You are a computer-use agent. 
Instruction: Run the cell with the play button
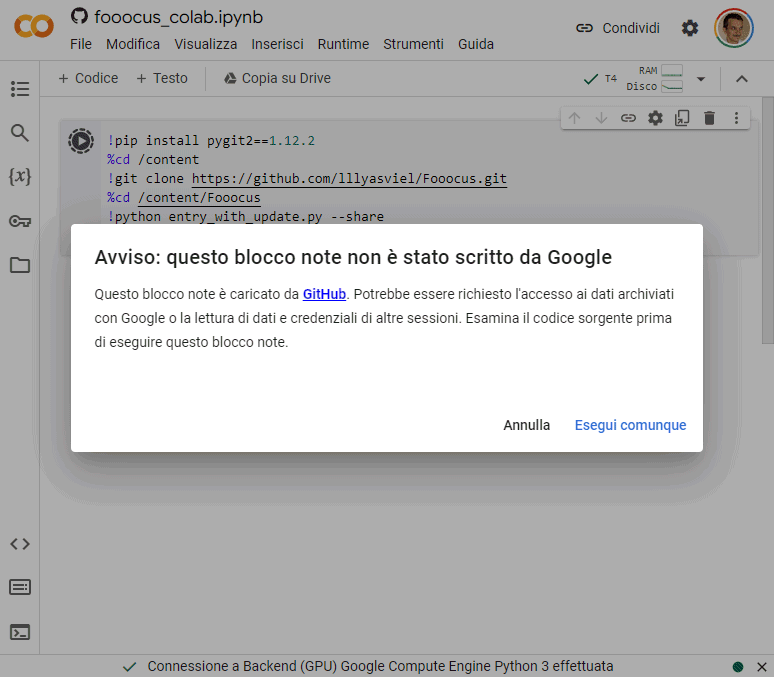tap(81, 141)
